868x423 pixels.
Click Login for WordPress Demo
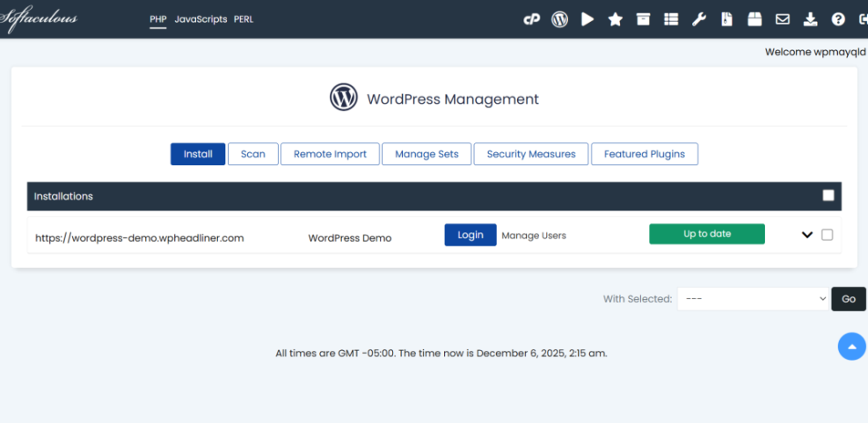click(470, 235)
